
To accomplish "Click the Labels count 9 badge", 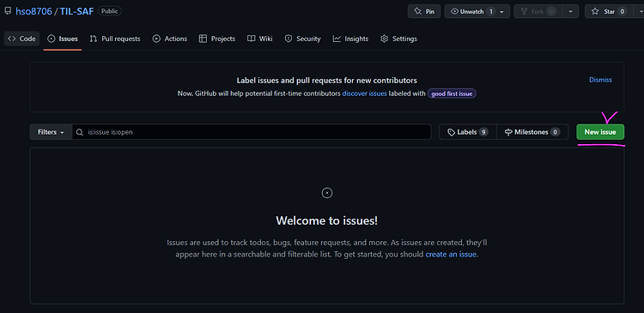I will pos(483,132).
